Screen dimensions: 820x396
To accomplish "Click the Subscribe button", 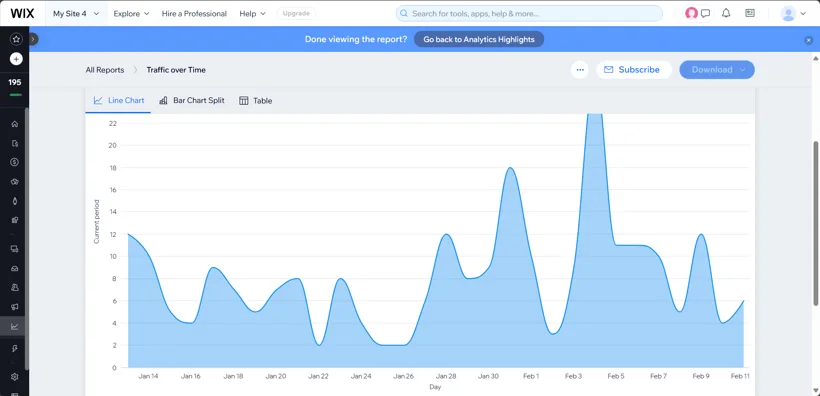I will 634,70.
